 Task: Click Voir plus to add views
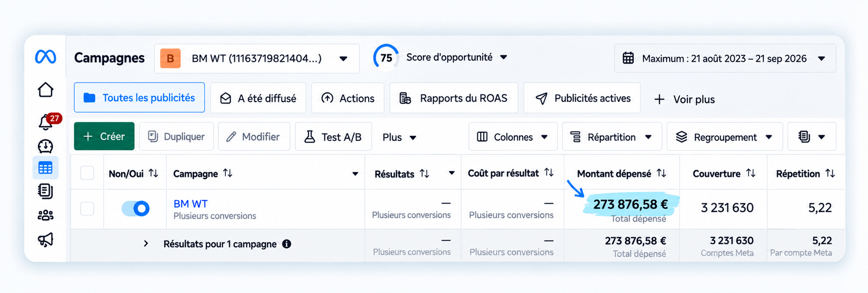[684, 99]
